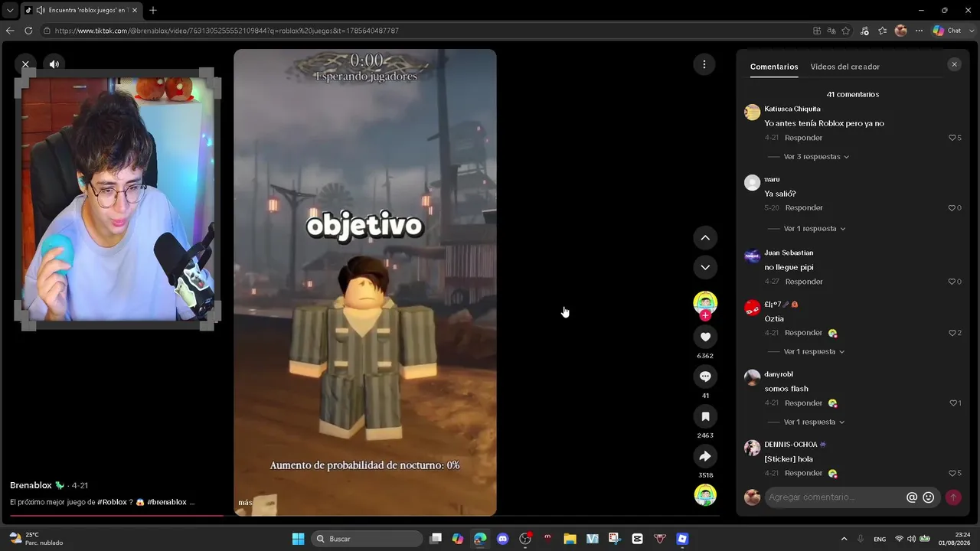Save video with the bookmark icon
The width and height of the screenshot is (980, 551).
705,416
